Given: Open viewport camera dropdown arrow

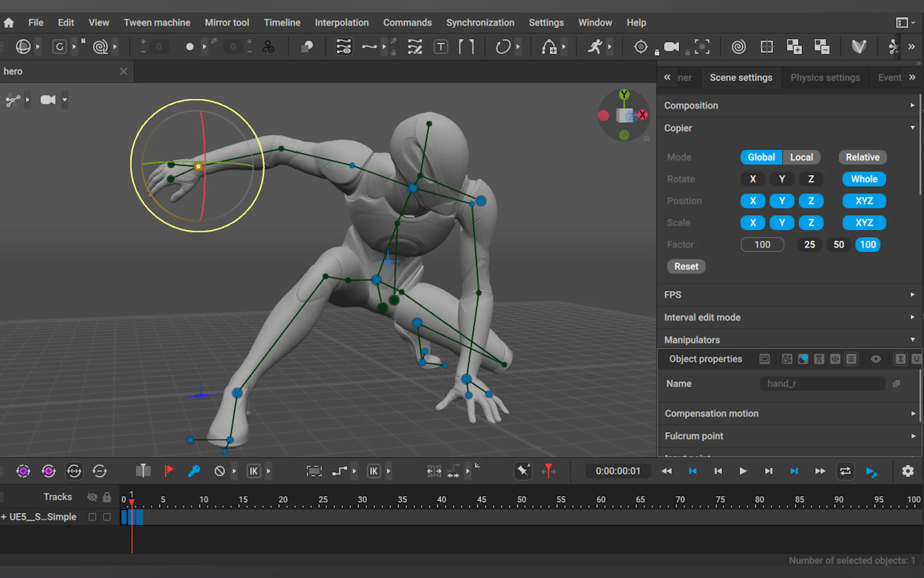Looking at the screenshot, I should click(65, 100).
